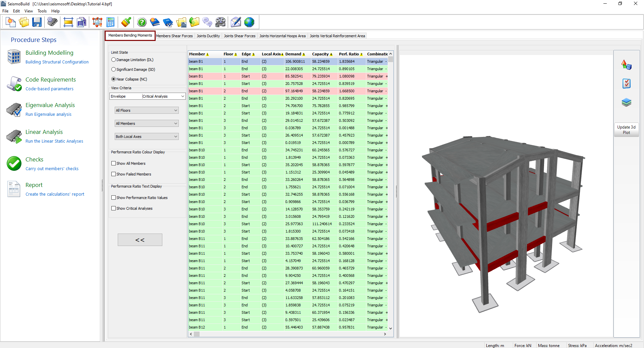Click the film reel movie icon

pos(220,22)
